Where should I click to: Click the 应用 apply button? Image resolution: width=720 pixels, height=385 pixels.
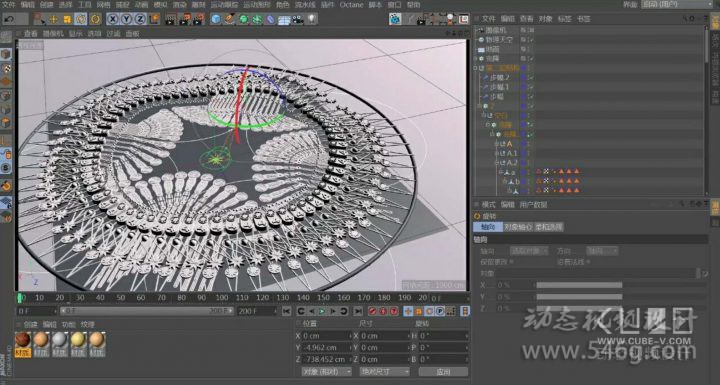click(x=443, y=371)
